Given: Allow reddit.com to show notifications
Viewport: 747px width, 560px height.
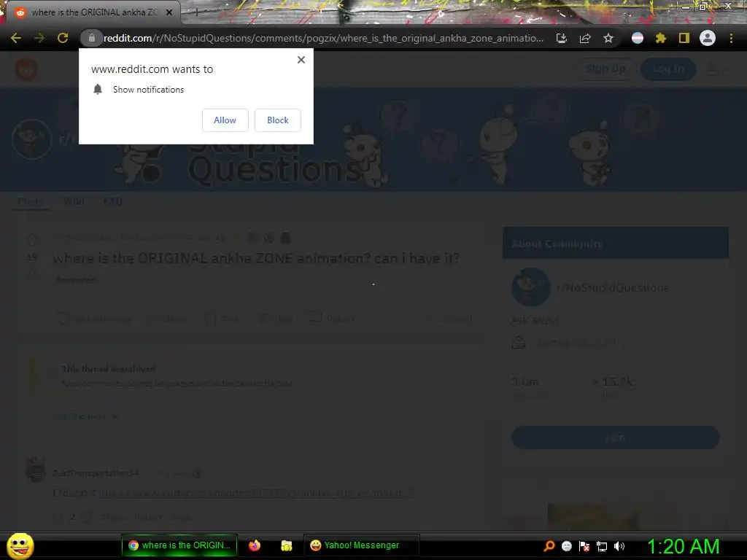Looking at the screenshot, I should click(x=225, y=120).
